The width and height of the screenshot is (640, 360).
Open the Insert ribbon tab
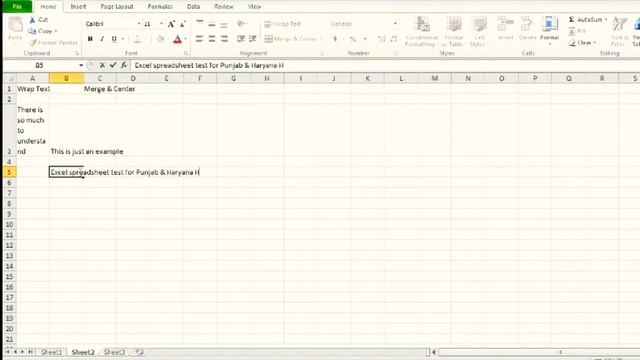78,7
